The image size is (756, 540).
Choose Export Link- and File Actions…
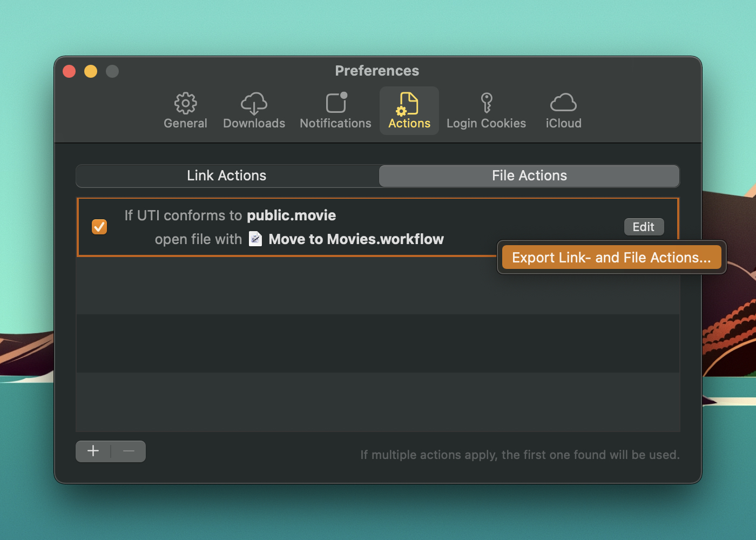611,258
